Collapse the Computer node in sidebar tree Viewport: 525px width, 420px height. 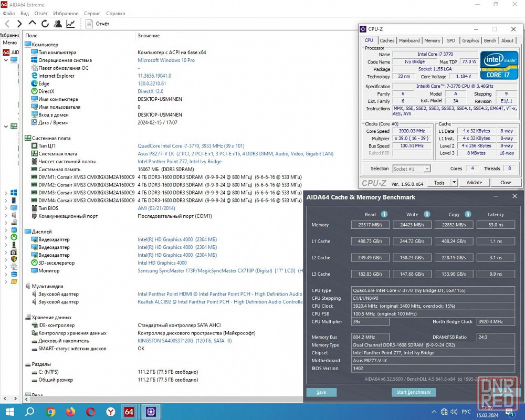coord(6,60)
